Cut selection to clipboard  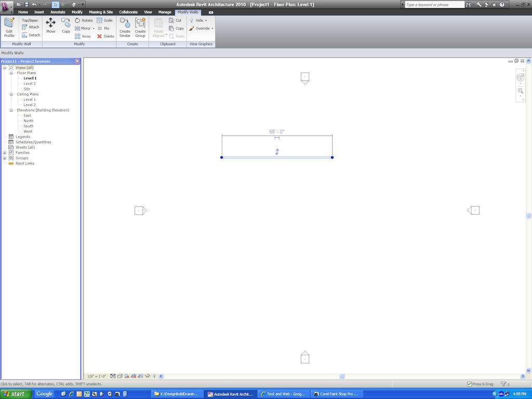pos(175,20)
